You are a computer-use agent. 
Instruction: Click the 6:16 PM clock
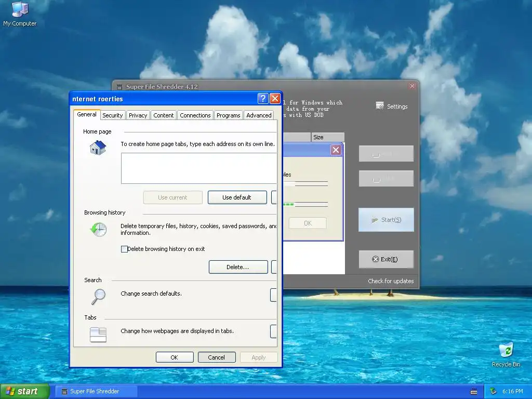tap(512, 391)
